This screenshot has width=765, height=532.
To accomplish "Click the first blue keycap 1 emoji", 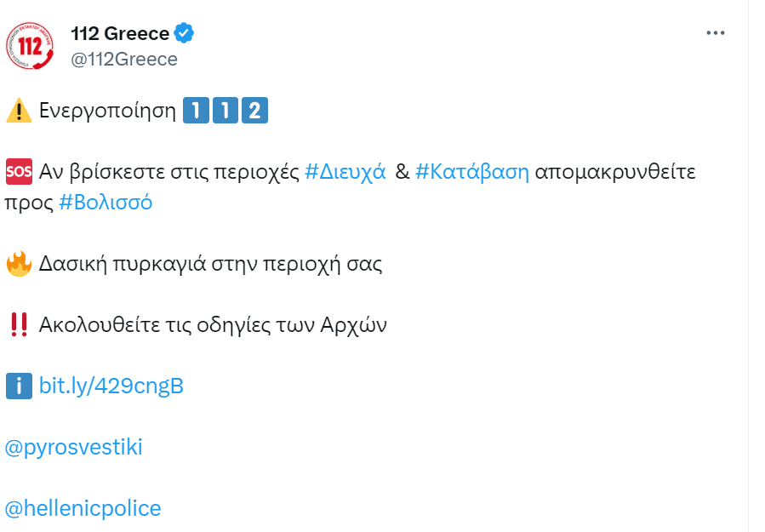I will pos(196,111).
